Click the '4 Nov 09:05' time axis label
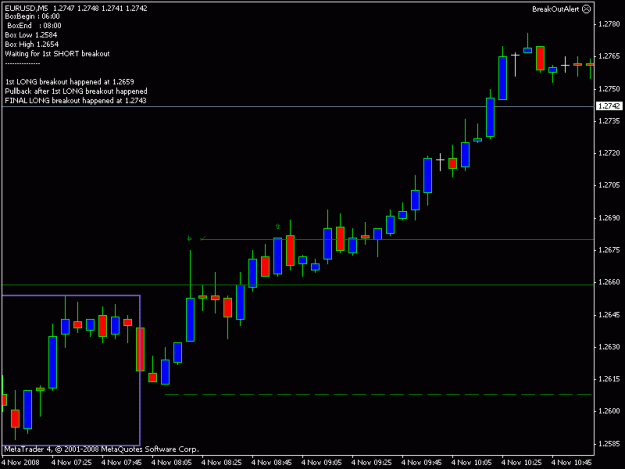Screen dimensions: 625x469 point(322,462)
